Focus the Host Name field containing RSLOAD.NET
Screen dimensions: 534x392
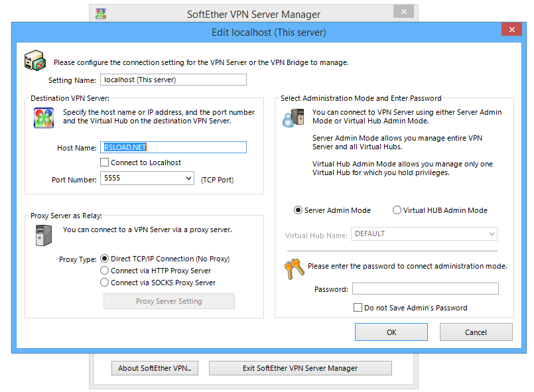pos(173,147)
